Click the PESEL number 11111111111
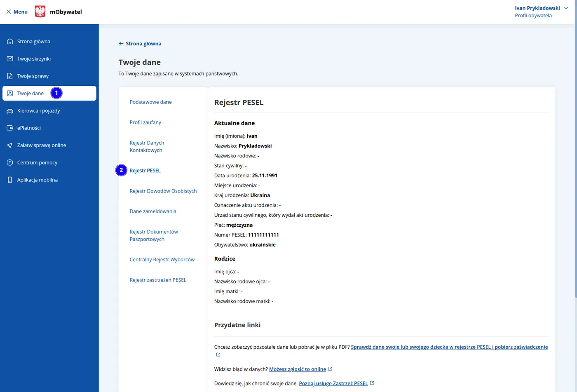 (x=263, y=235)
